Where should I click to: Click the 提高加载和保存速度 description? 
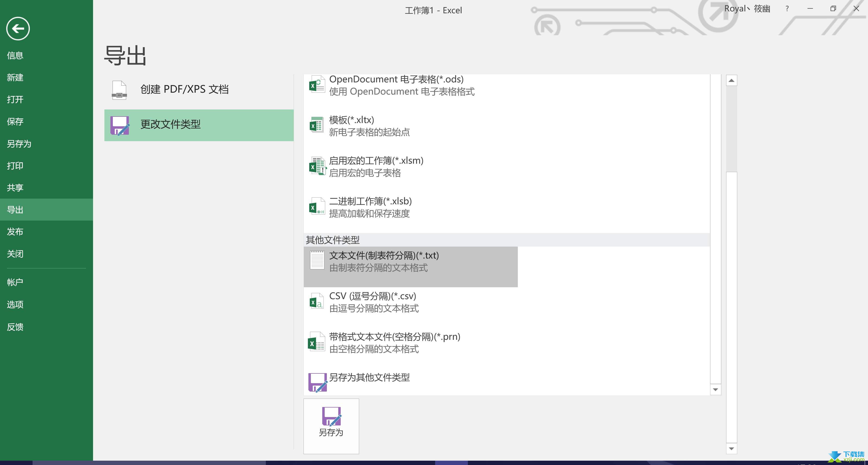(x=369, y=214)
